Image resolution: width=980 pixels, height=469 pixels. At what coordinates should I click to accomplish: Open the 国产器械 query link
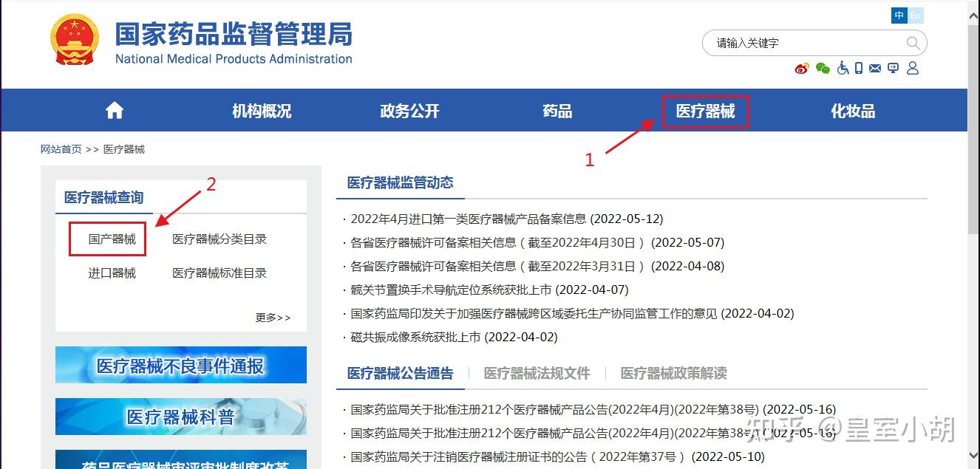point(112,239)
